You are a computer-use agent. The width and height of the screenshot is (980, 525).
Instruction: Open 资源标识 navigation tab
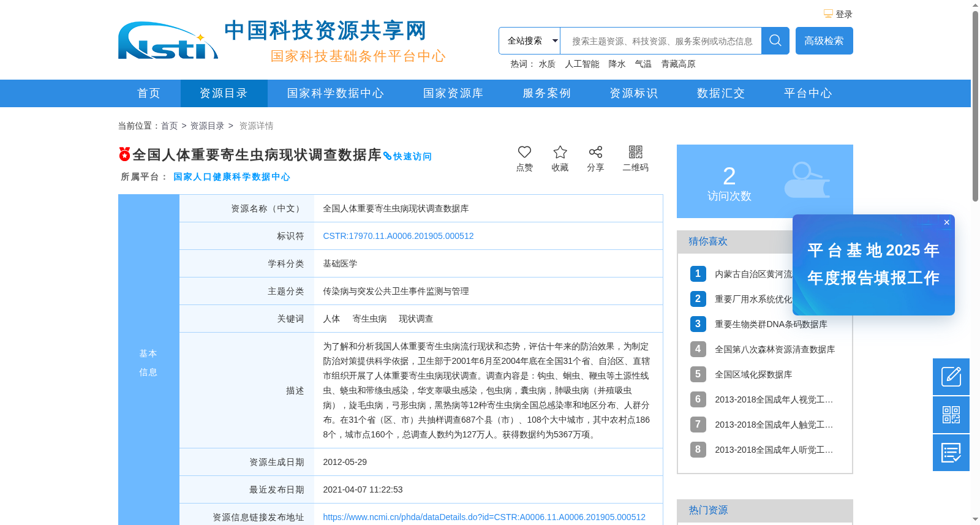[x=633, y=93]
